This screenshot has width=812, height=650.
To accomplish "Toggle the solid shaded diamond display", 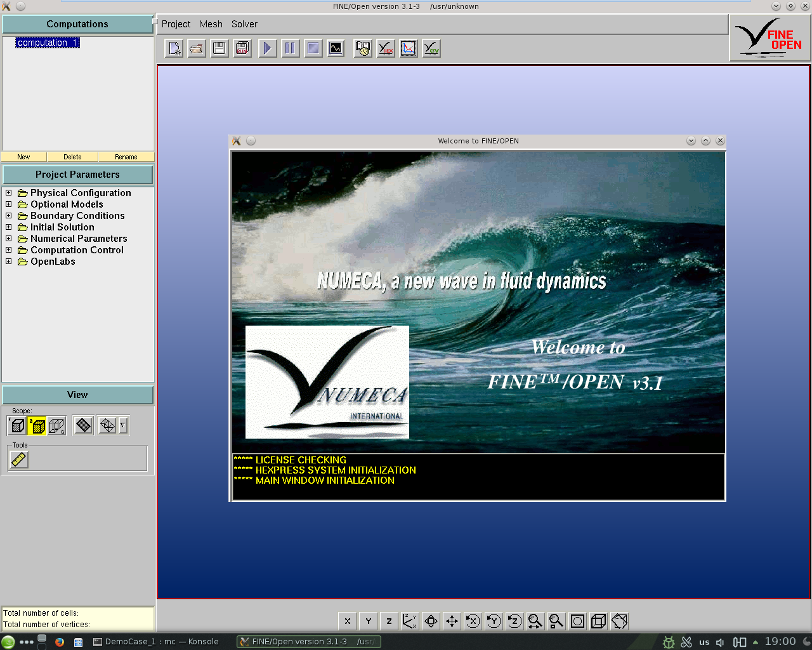I will click(x=84, y=425).
